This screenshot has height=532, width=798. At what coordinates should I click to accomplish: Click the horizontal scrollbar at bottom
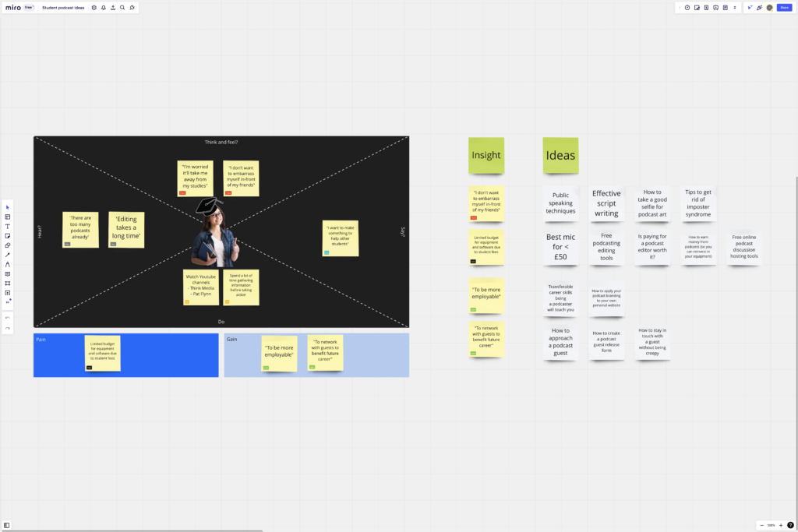tap(131, 530)
